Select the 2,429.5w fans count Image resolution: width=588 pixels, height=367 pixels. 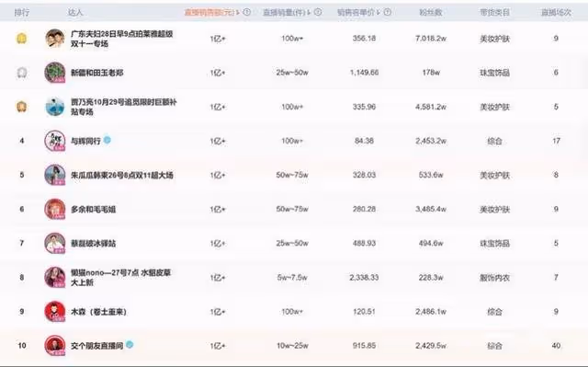pos(431,346)
